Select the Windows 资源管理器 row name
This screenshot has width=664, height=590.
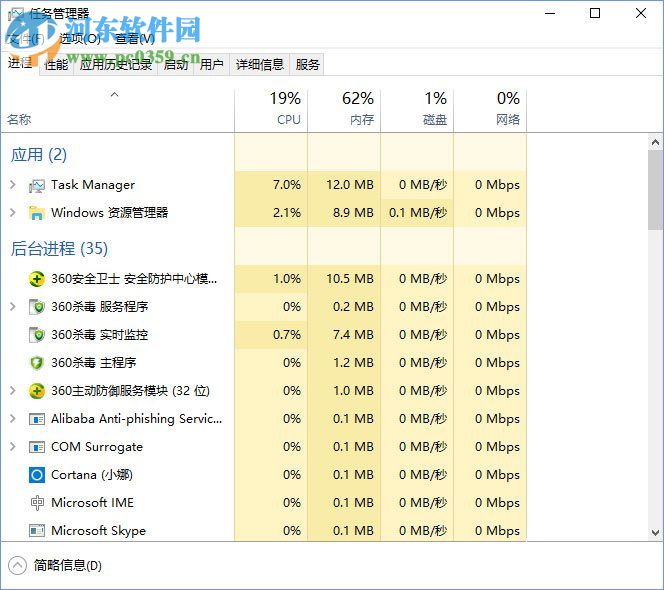[x=110, y=213]
